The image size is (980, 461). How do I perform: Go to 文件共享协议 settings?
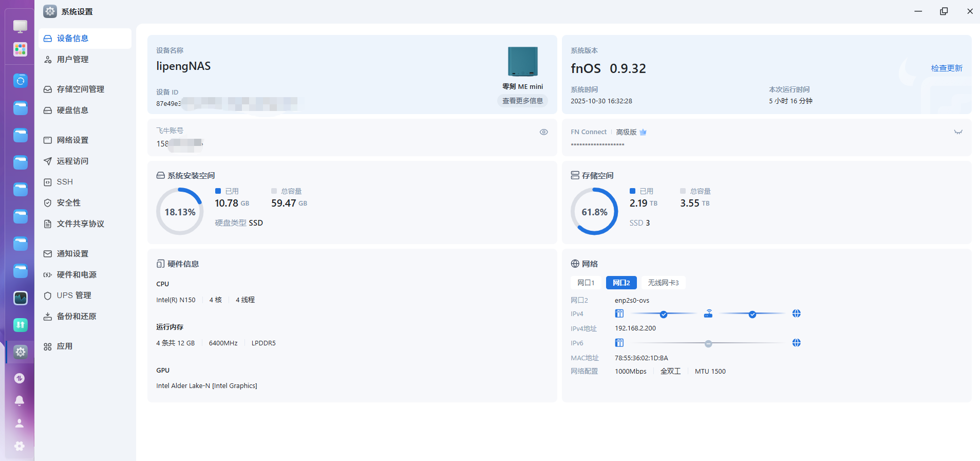click(x=85, y=224)
